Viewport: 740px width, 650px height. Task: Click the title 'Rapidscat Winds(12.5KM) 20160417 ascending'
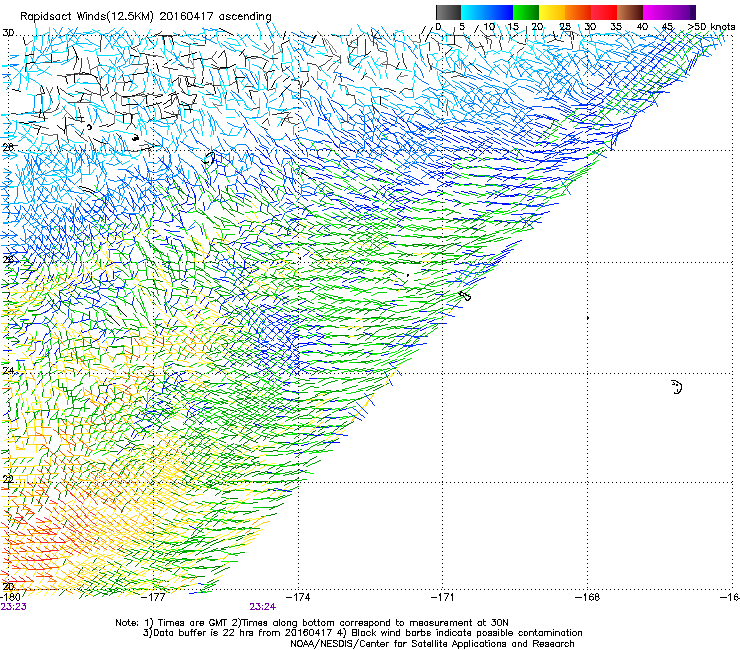[x=146, y=17]
